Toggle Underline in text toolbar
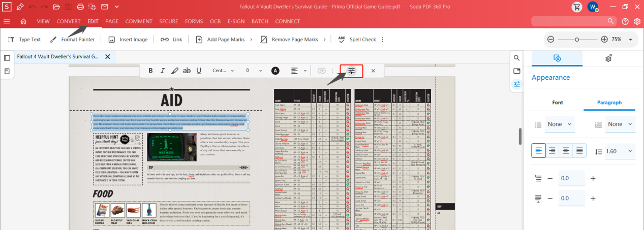 coord(199,71)
